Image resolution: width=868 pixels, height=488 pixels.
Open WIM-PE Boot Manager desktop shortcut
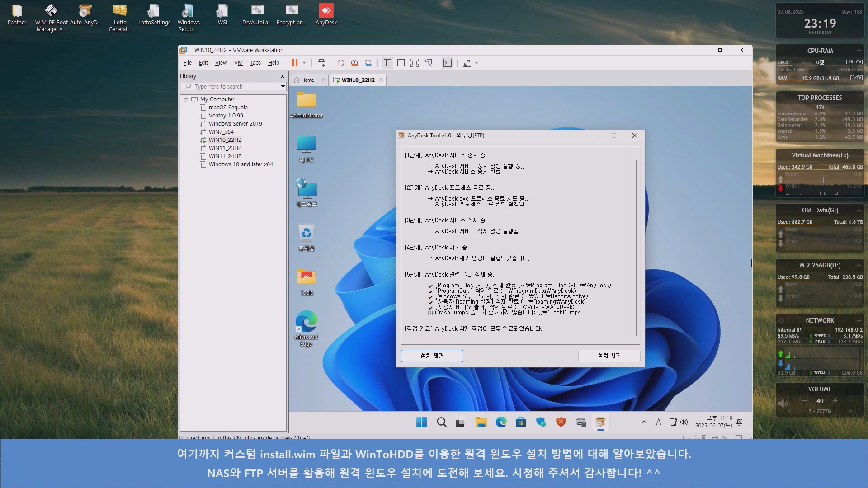point(51,18)
